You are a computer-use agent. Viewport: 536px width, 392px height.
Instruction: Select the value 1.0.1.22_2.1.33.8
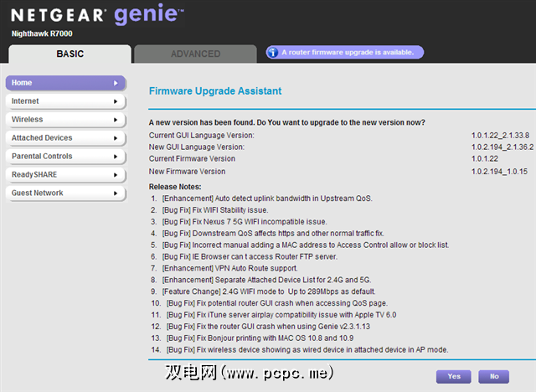pos(501,136)
